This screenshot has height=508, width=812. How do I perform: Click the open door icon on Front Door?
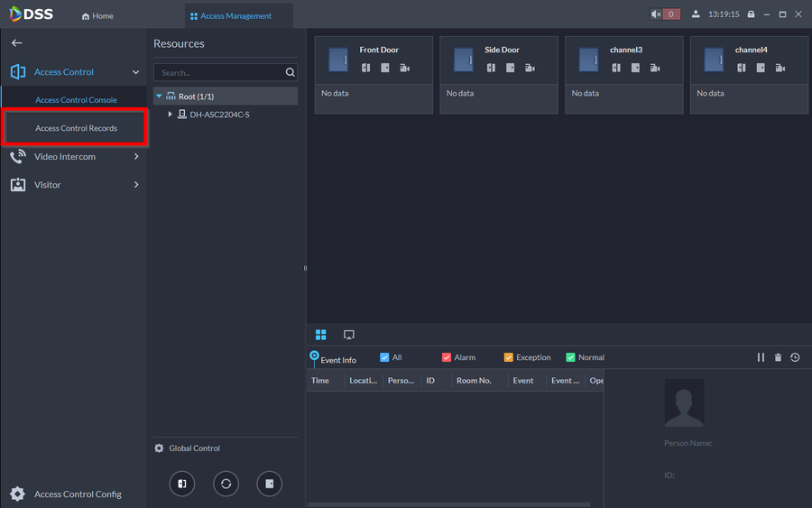click(x=366, y=69)
